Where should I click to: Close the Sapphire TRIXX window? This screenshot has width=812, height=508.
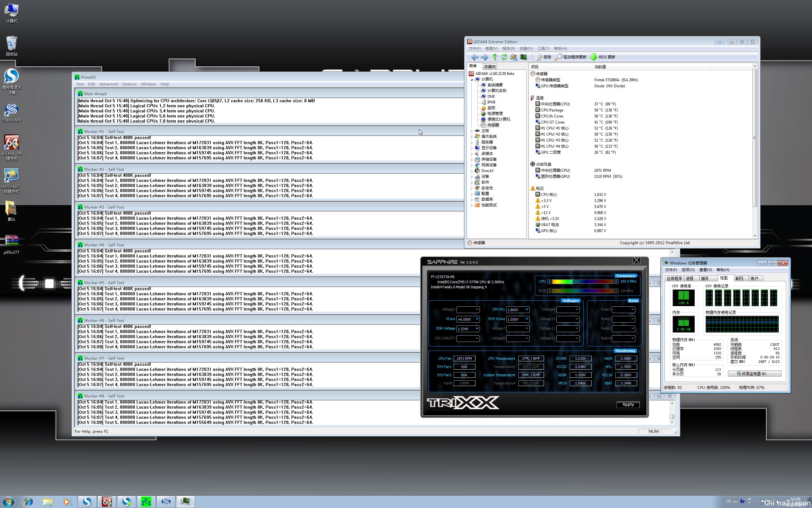coord(636,260)
